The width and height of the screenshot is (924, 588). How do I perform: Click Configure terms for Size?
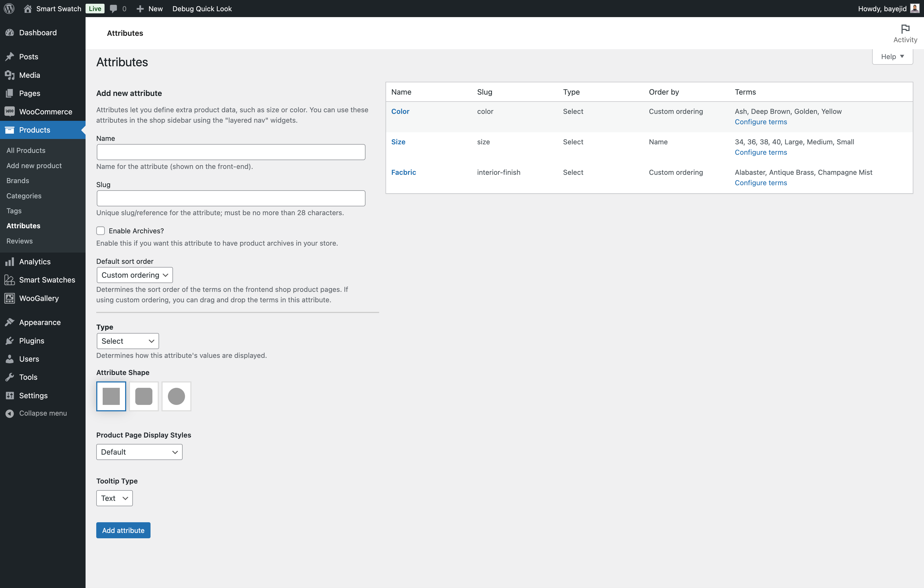(761, 152)
